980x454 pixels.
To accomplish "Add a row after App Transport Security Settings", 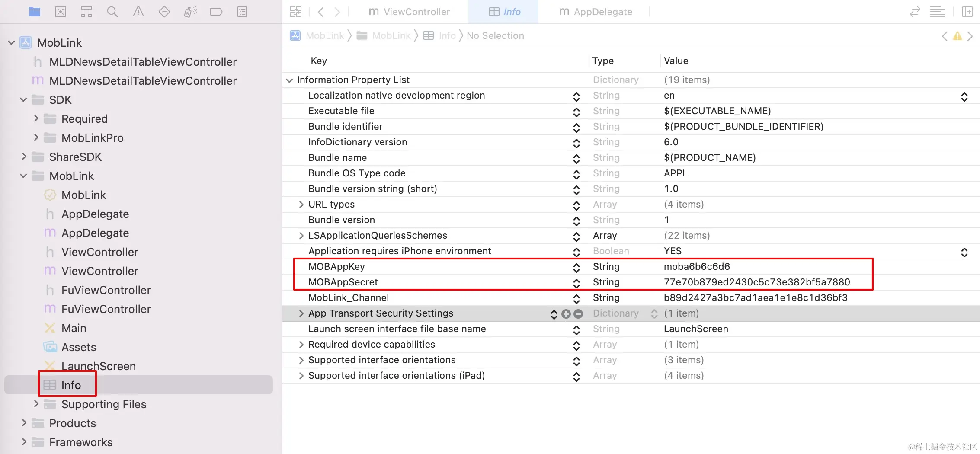I will tap(566, 314).
